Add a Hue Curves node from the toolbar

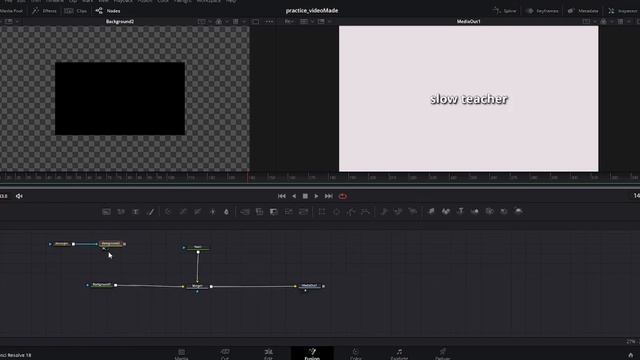198,211
